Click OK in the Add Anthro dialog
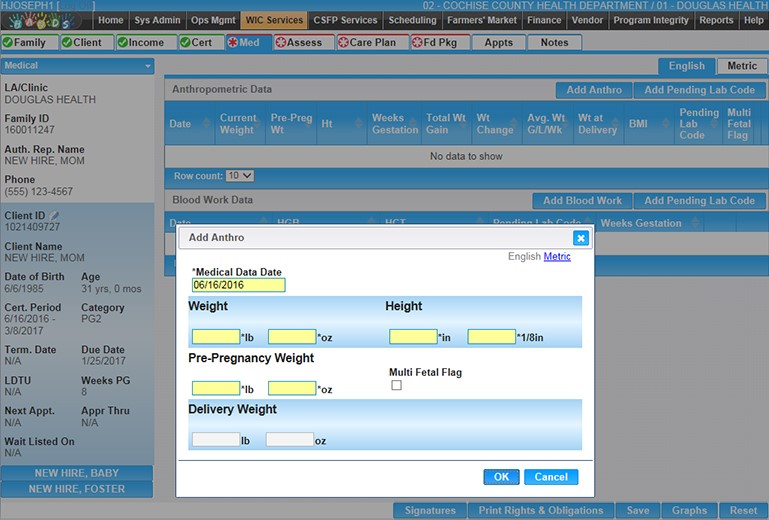 [x=500, y=477]
